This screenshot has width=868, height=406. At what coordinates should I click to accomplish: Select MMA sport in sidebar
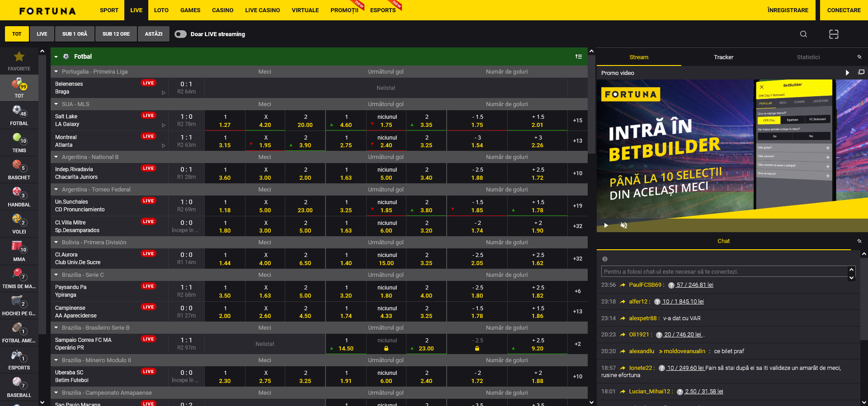pyautogui.click(x=19, y=251)
